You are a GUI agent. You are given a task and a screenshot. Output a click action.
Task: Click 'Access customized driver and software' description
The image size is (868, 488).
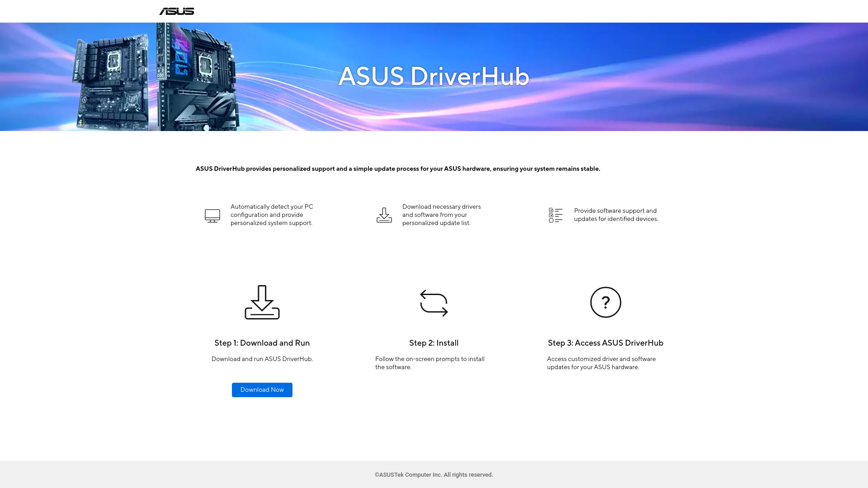click(x=601, y=363)
